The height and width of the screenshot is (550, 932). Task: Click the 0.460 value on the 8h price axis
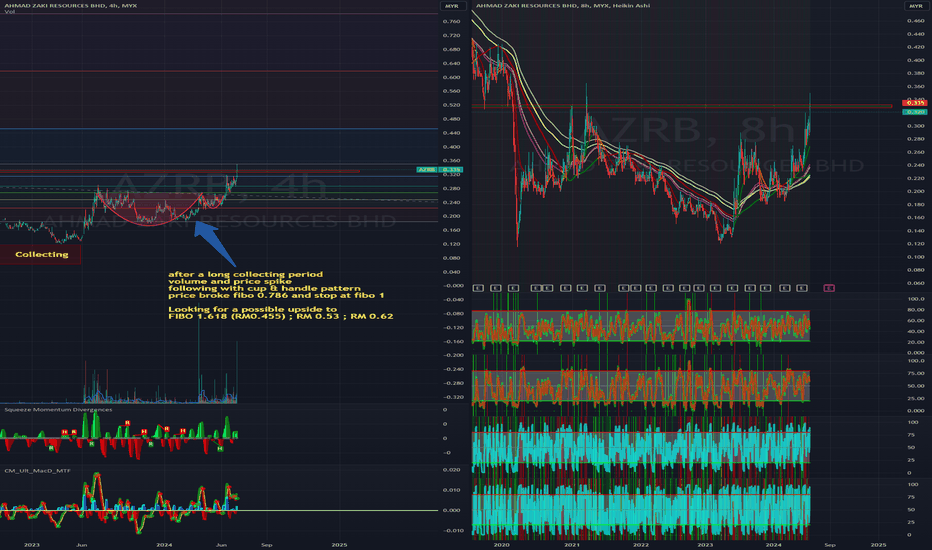point(915,21)
